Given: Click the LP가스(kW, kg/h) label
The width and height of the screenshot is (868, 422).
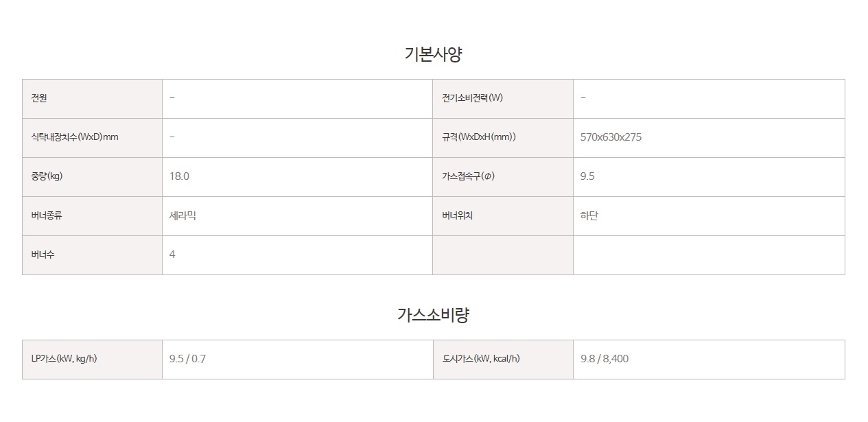Looking at the screenshot, I should 64,359.
